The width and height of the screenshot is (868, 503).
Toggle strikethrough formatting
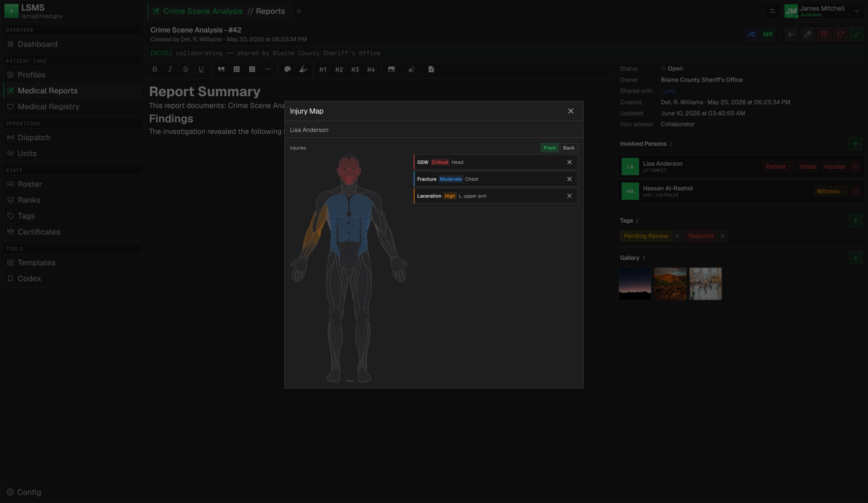click(x=186, y=69)
